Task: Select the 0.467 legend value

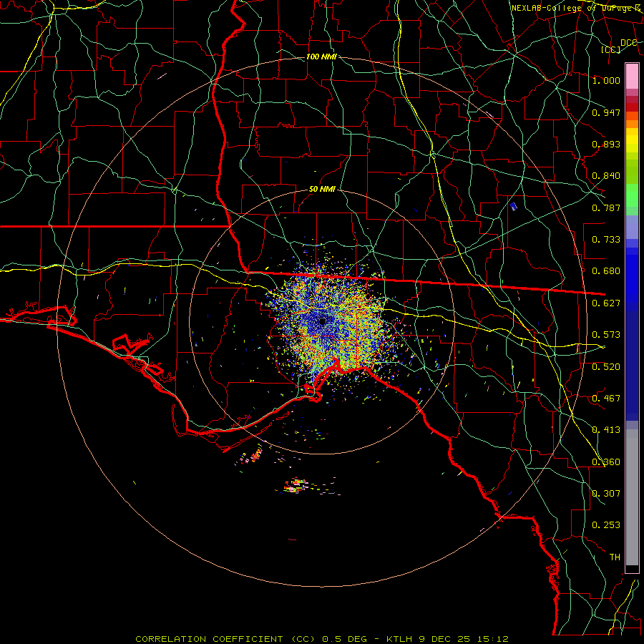Action: [x=606, y=399]
